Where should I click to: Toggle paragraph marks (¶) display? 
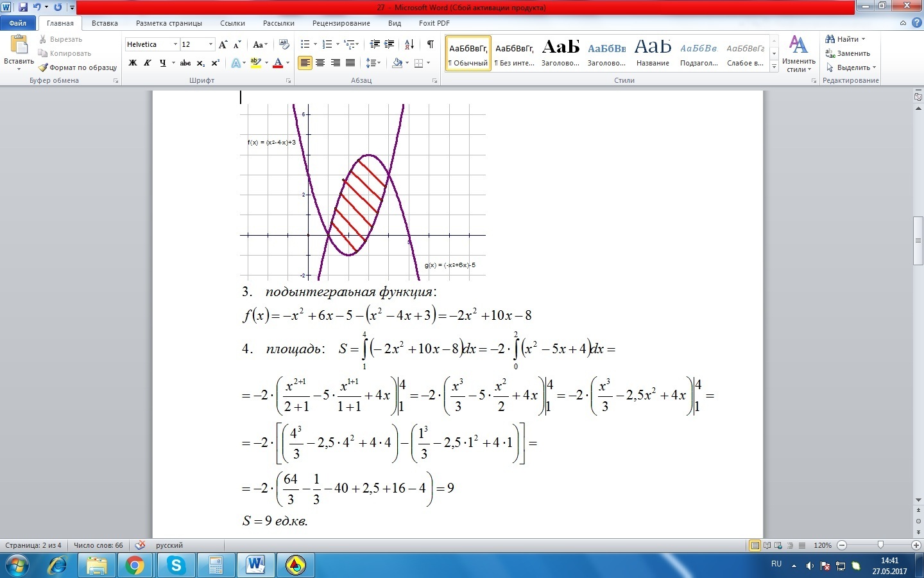(431, 44)
